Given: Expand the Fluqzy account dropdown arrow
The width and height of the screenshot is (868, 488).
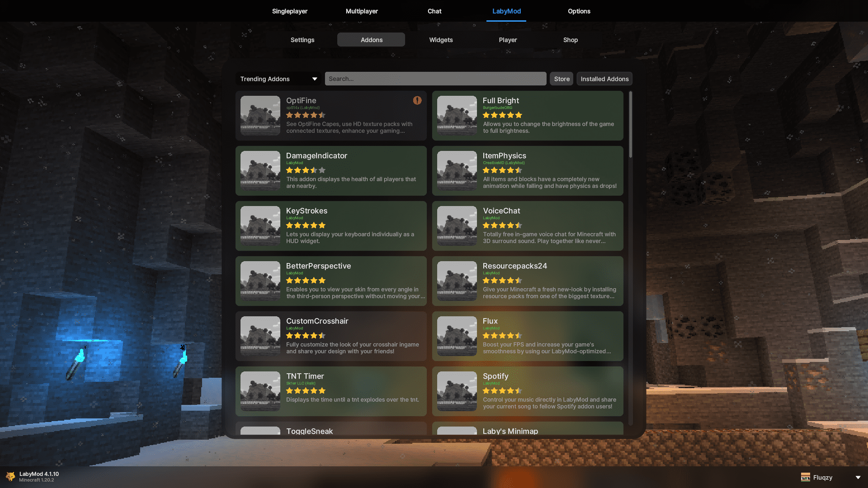Looking at the screenshot, I should point(858,478).
